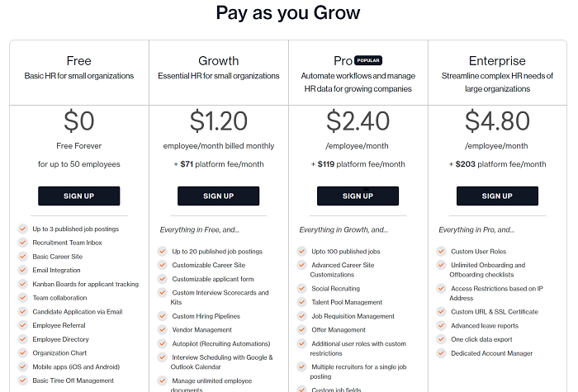The image size is (578, 392).
Task: Click the checkmark icon beside Vendor Management
Action: pos(162,330)
